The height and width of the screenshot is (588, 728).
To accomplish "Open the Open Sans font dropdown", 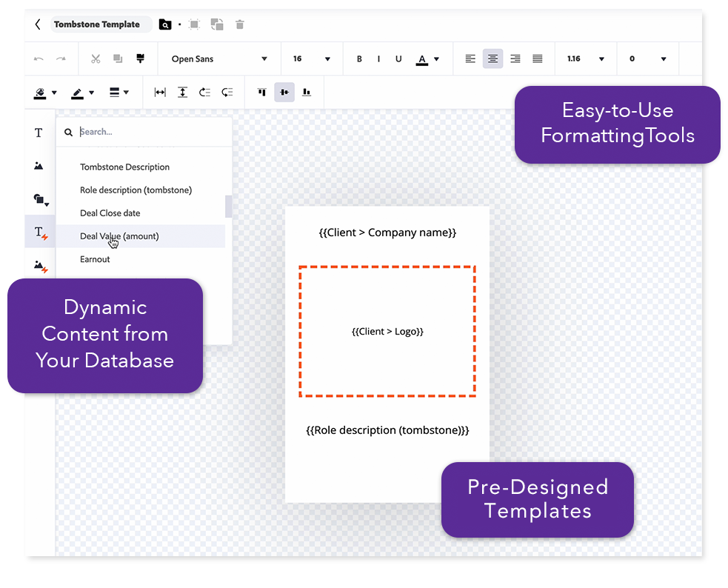I will click(218, 59).
